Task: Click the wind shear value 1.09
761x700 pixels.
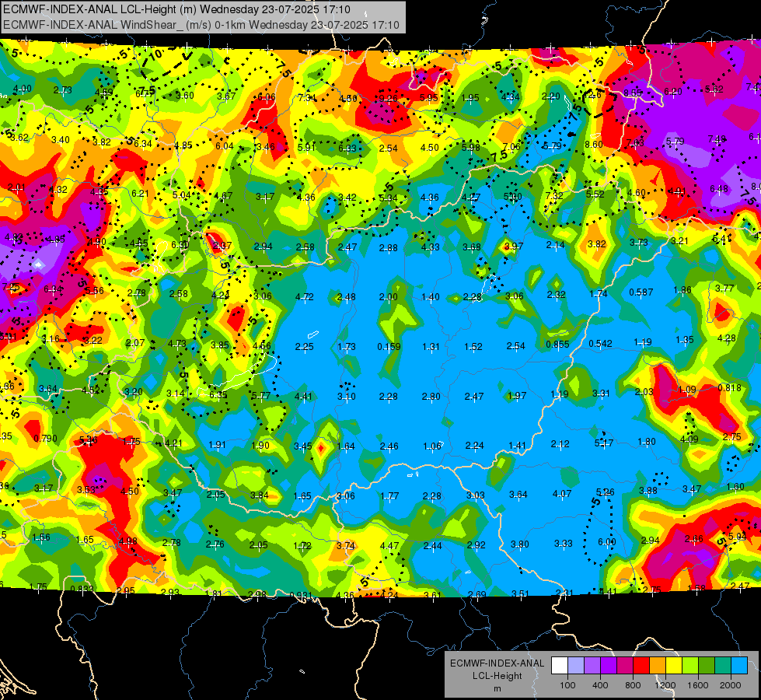Action: 687,390
